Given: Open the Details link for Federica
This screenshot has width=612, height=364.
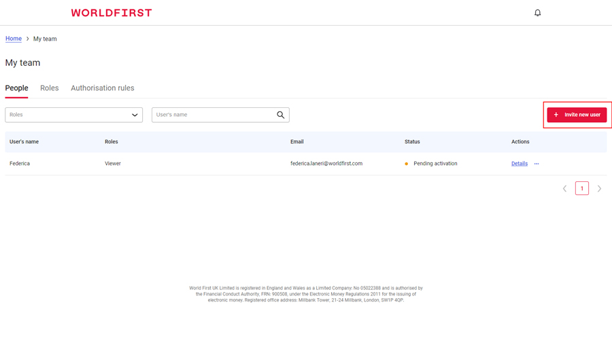Looking at the screenshot, I should 519,164.
